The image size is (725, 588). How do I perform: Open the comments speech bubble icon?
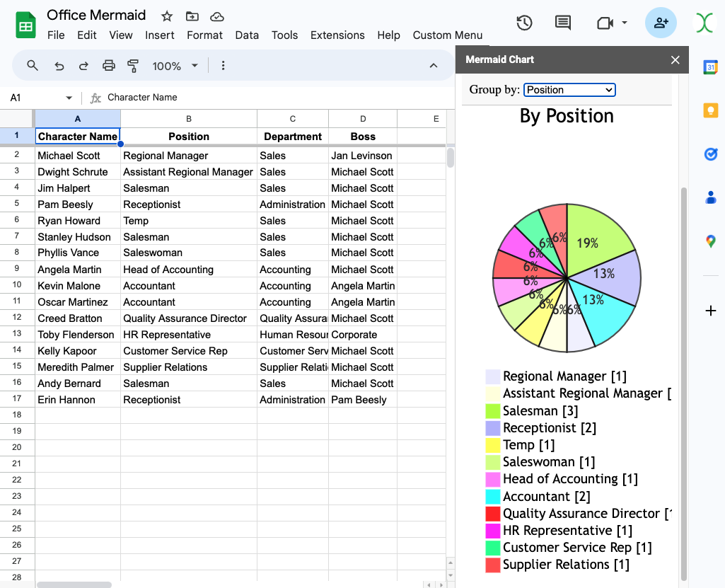pos(563,23)
